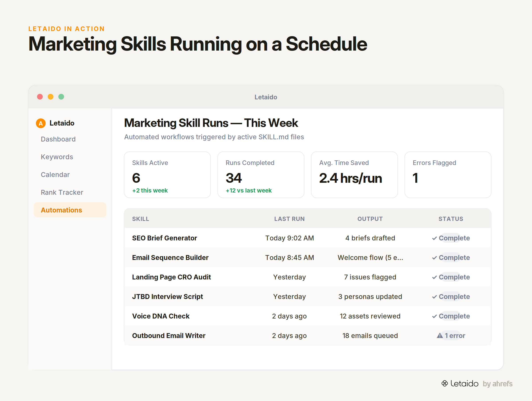Click the '4 briefs drafted' output cell
532x401 pixels.
[x=370, y=238]
